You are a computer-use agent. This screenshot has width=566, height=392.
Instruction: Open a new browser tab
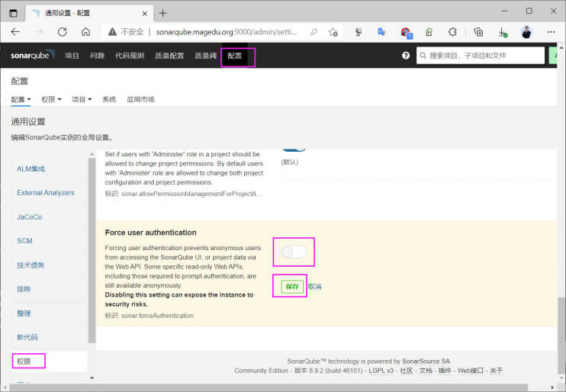[x=162, y=14]
